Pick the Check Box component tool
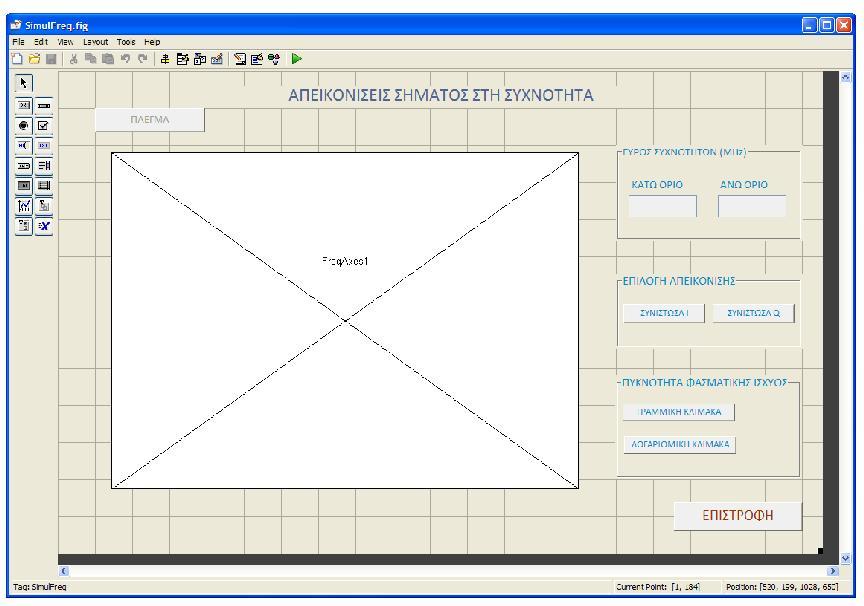Screen dimensions: 864x606 click(x=44, y=126)
